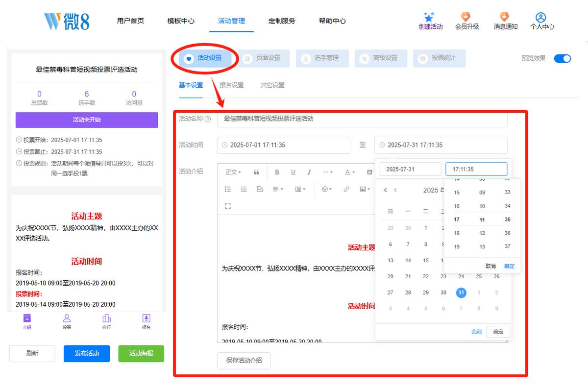Screen dimensions: 588x391
Task: Open 介绍 tab in phone preview
Action: pyautogui.click(x=27, y=321)
